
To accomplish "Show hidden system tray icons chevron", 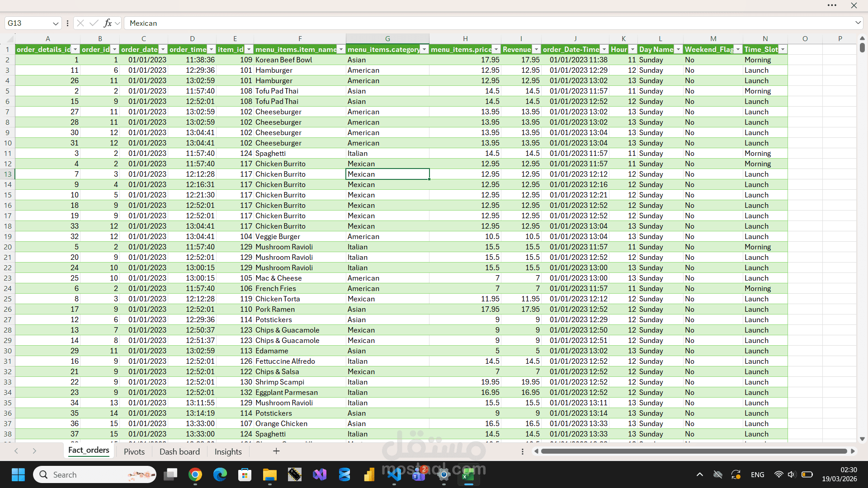I will pyautogui.click(x=700, y=474).
